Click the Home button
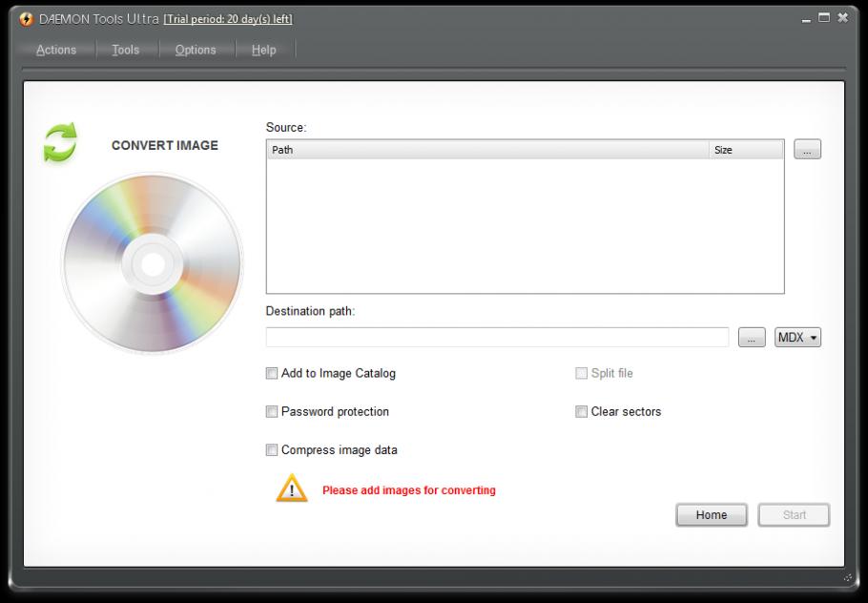Screen dimensions: 868x603 pos(712,515)
